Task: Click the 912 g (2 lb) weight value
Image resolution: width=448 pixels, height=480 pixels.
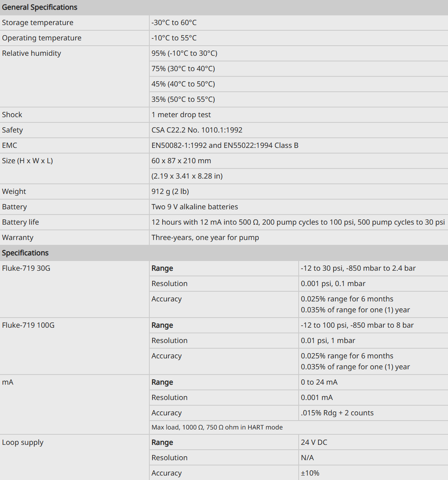Action: point(170,192)
